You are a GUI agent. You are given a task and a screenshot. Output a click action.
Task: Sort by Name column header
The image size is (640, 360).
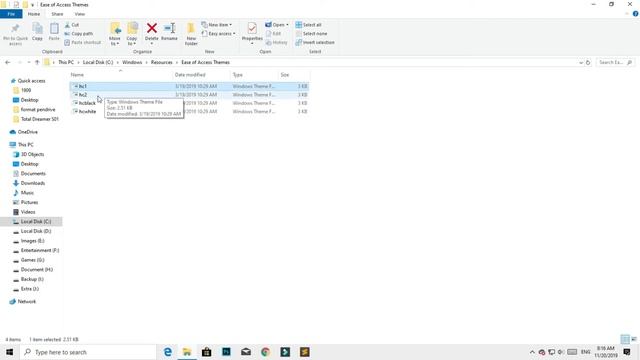[x=77, y=75]
